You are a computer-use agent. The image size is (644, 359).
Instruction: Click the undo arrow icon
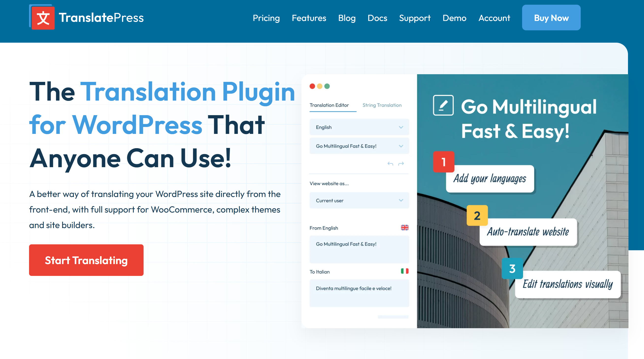390,164
